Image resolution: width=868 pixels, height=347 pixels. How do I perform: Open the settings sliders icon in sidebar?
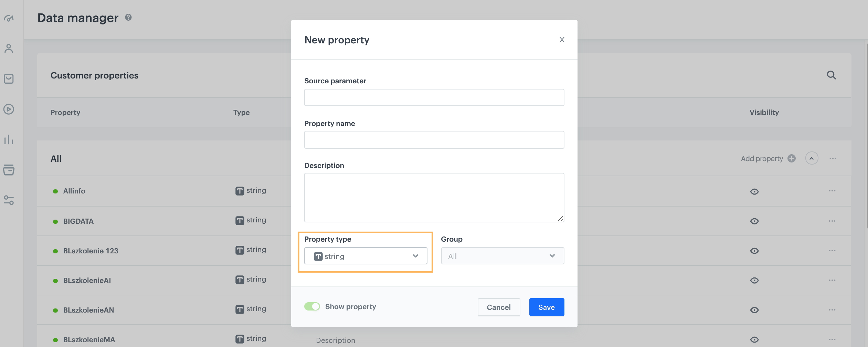pos(9,200)
